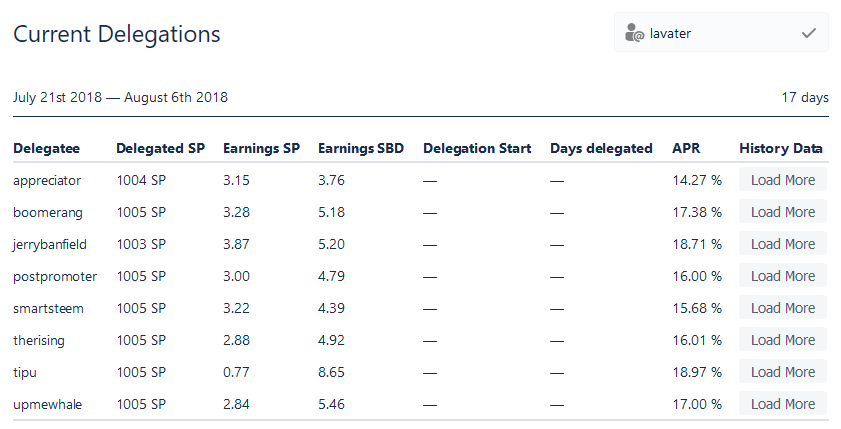Image resolution: width=841 pixels, height=429 pixels.
Task: Click the user account icon beside lavater
Action: coord(634,34)
